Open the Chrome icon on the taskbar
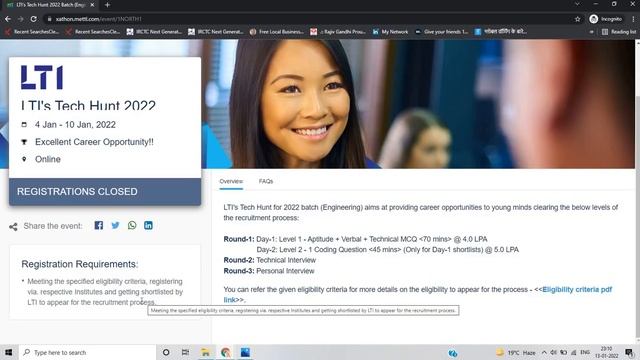The image size is (640, 360). tap(225, 352)
